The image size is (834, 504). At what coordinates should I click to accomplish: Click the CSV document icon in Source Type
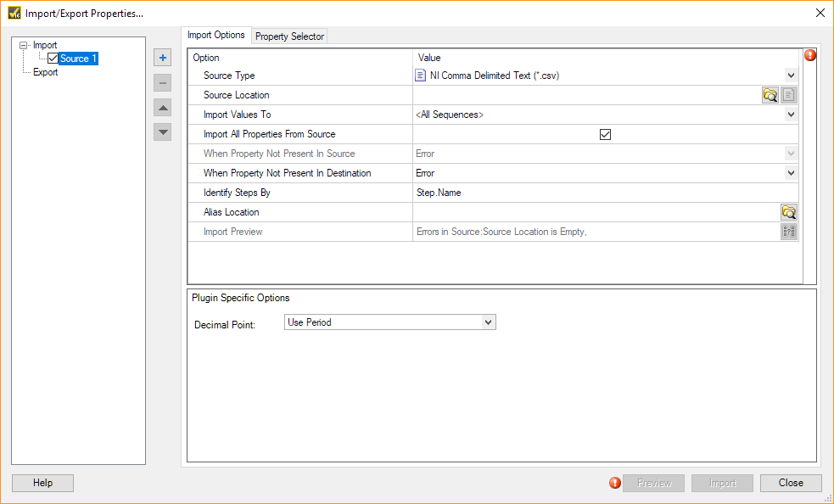[420, 76]
